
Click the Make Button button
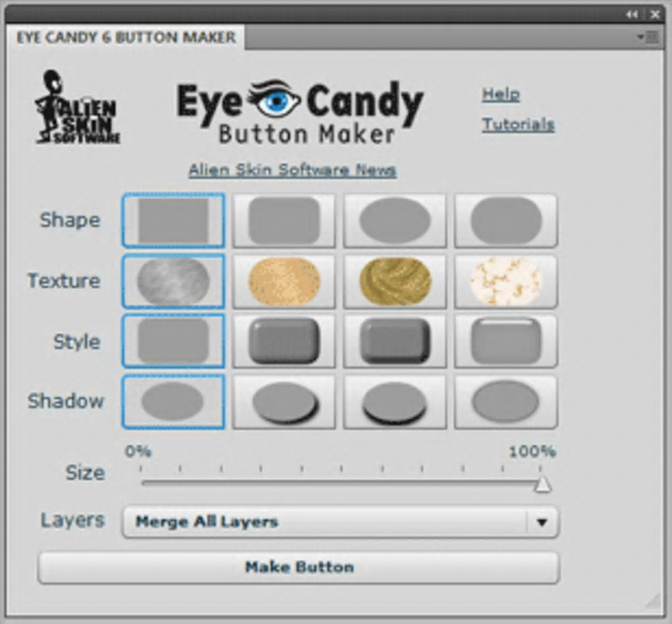[x=298, y=567]
